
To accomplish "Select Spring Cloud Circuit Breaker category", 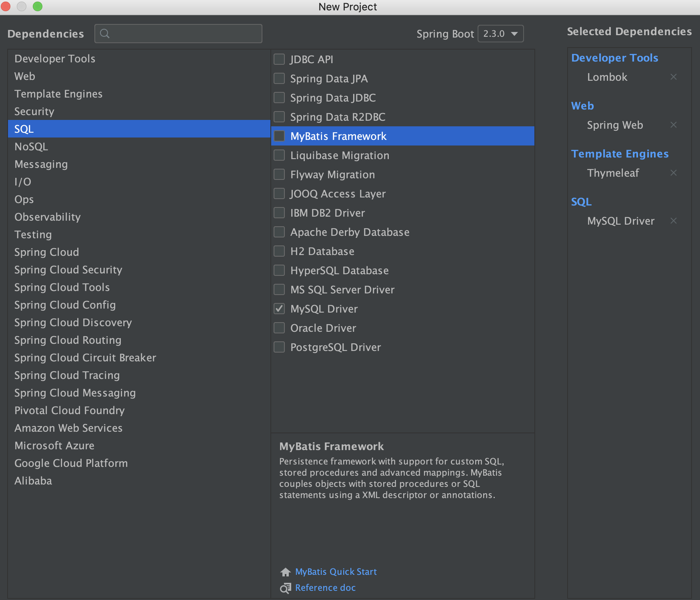I will 139,357.
